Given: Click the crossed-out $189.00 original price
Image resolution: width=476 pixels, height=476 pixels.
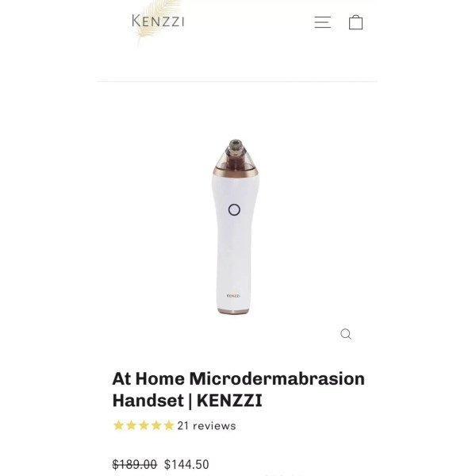Looking at the screenshot, I should 135,464.
